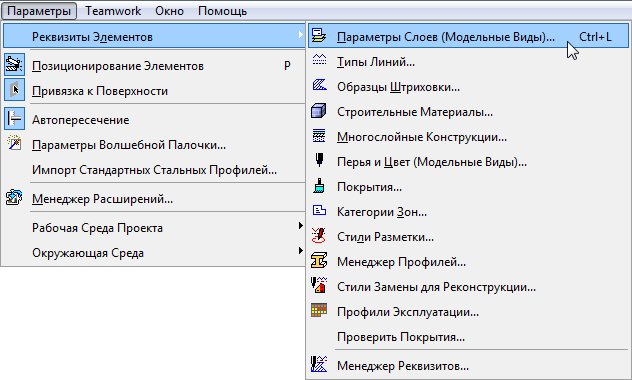632x380 pixels.
Task: Click the building materials cube icon
Action: tap(318, 110)
